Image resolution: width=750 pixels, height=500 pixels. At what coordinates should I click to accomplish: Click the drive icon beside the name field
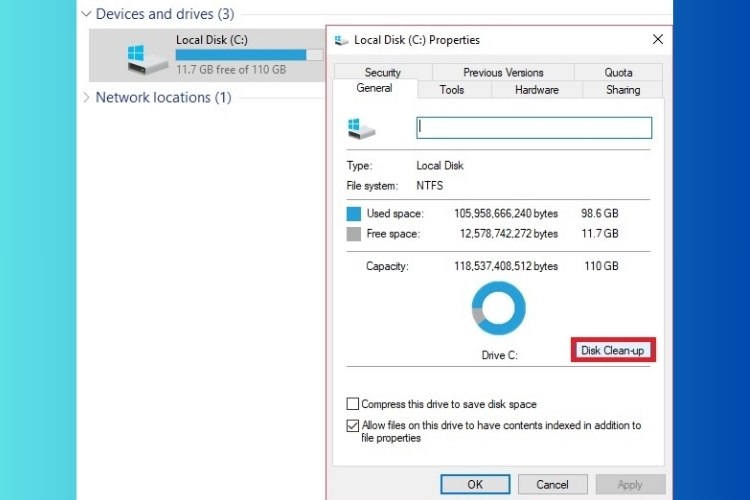pos(361,128)
